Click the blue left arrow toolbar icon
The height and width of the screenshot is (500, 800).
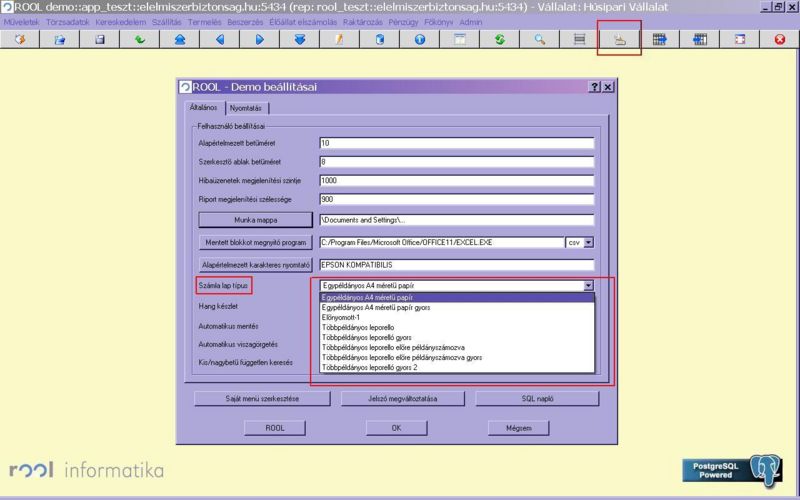coord(219,39)
